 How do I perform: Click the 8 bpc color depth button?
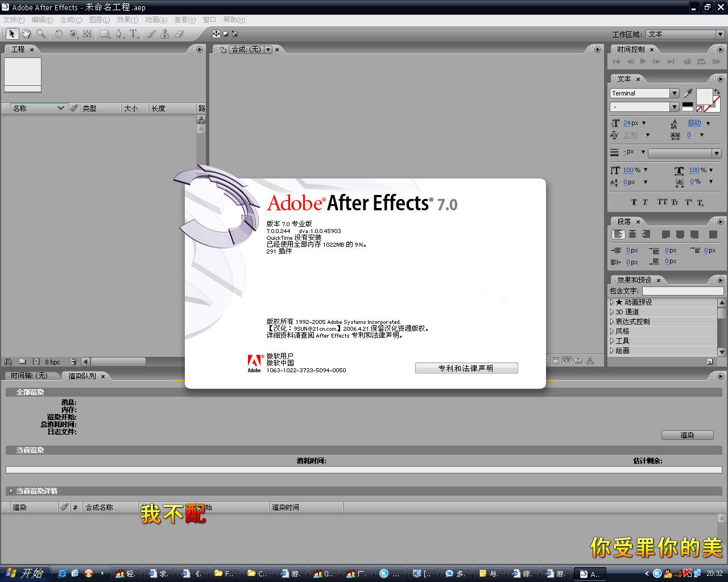click(x=52, y=361)
